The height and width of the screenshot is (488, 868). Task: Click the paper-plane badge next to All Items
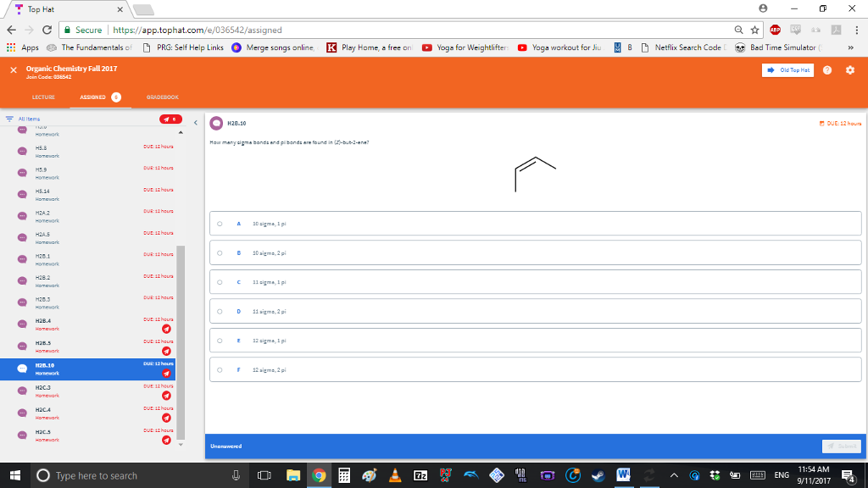pos(169,119)
